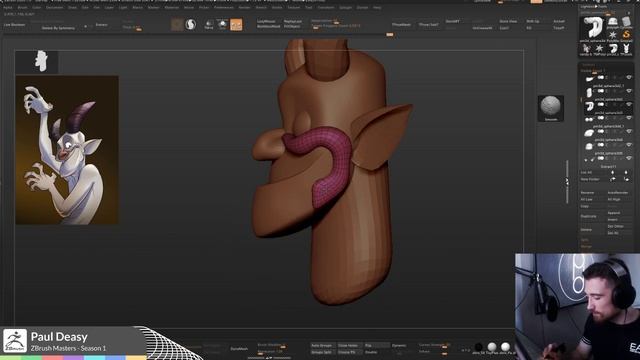Collapse the Subtool palette section header
The height and width of the screenshot is (360, 640).
click(x=589, y=65)
